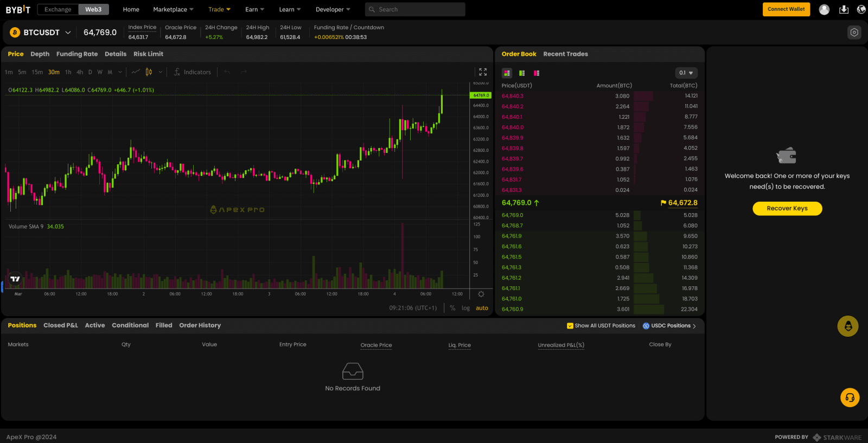The height and width of the screenshot is (443, 868).
Task: Set chart interval to 1h
Action: 68,72
